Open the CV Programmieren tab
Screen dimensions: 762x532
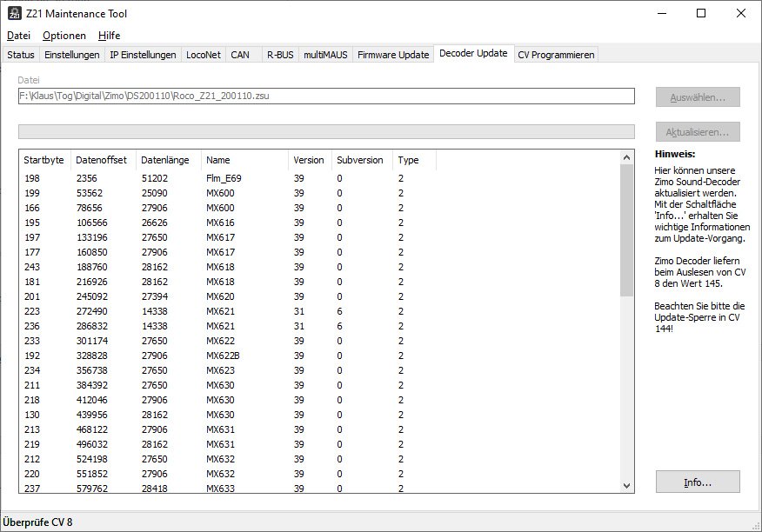click(556, 55)
